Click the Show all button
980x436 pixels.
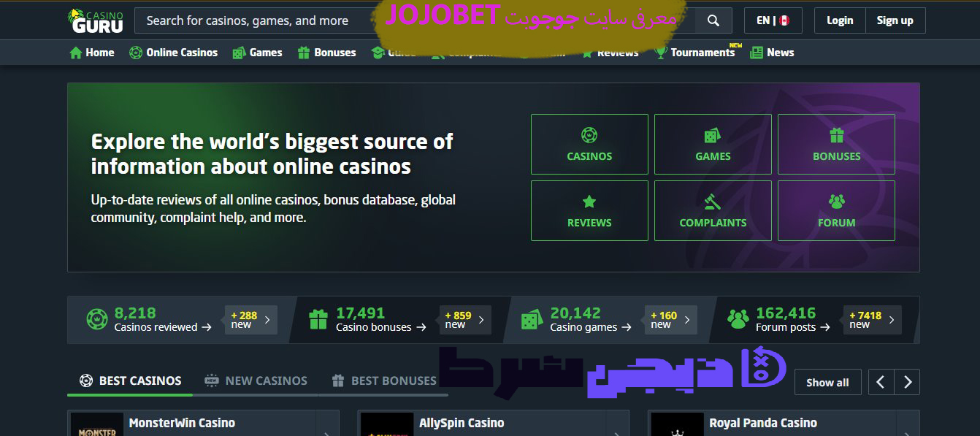pyautogui.click(x=827, y=382)
